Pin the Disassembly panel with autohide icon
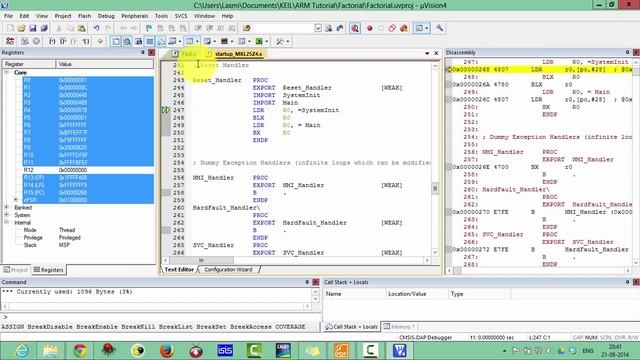Screen dimensions: 640x360 627,52
